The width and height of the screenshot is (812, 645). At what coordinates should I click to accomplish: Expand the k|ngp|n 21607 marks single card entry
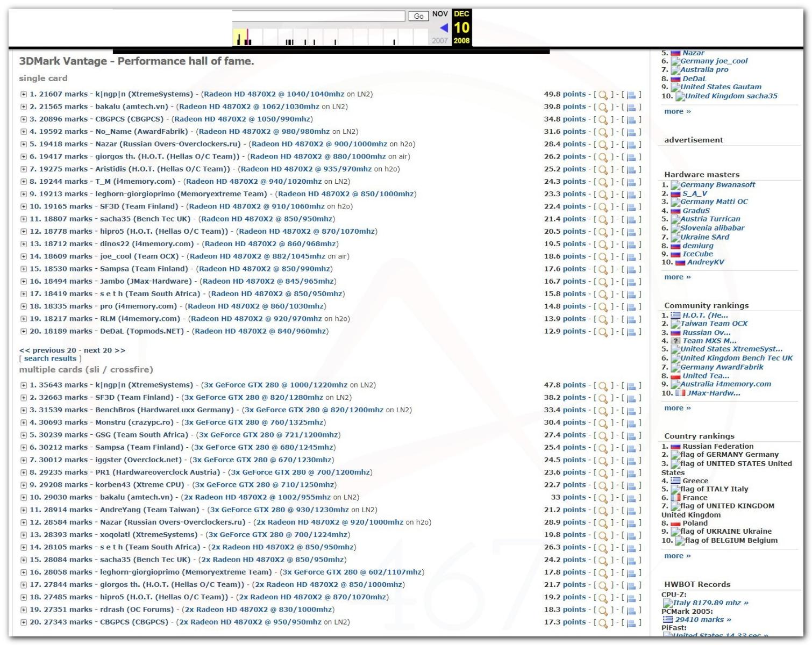[x=24, y=94]
